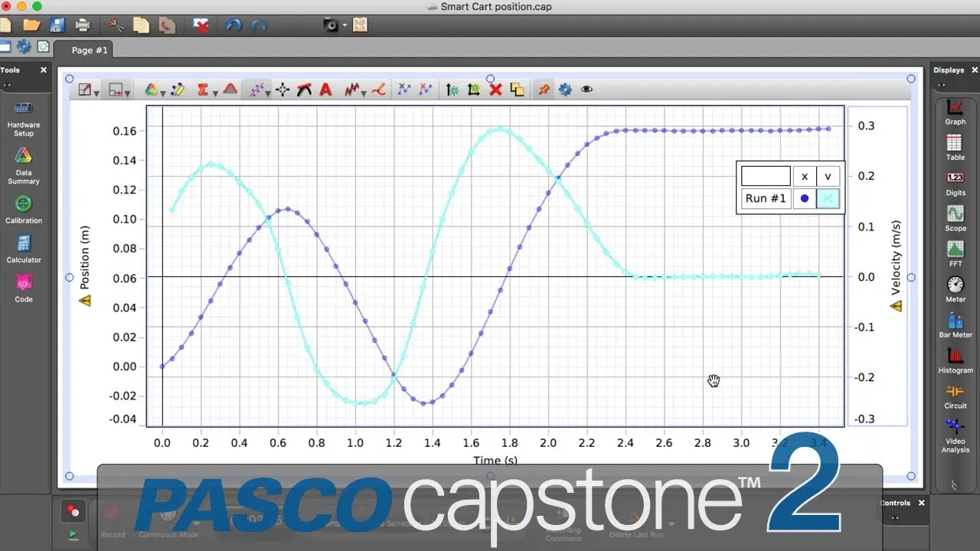Viewport: 980px width, 551px height.
Task: Print the page using printer icon
Action: click(x=83, y=25)
